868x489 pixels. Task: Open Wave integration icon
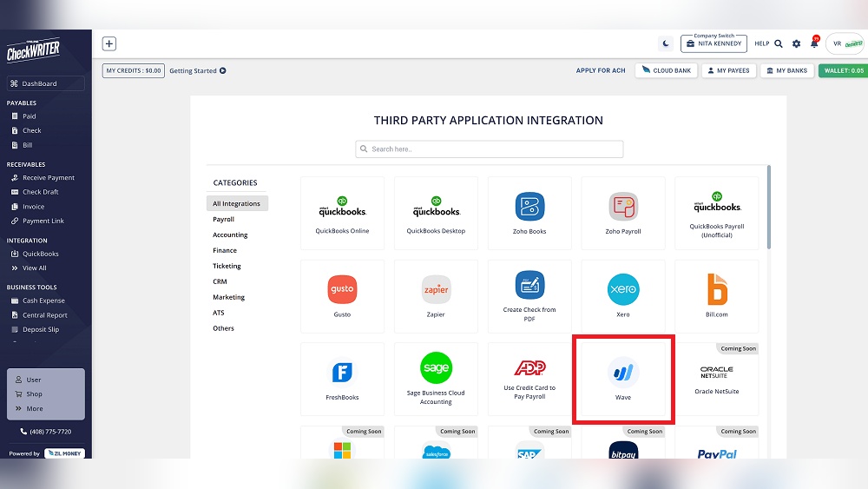click(623, 372)
